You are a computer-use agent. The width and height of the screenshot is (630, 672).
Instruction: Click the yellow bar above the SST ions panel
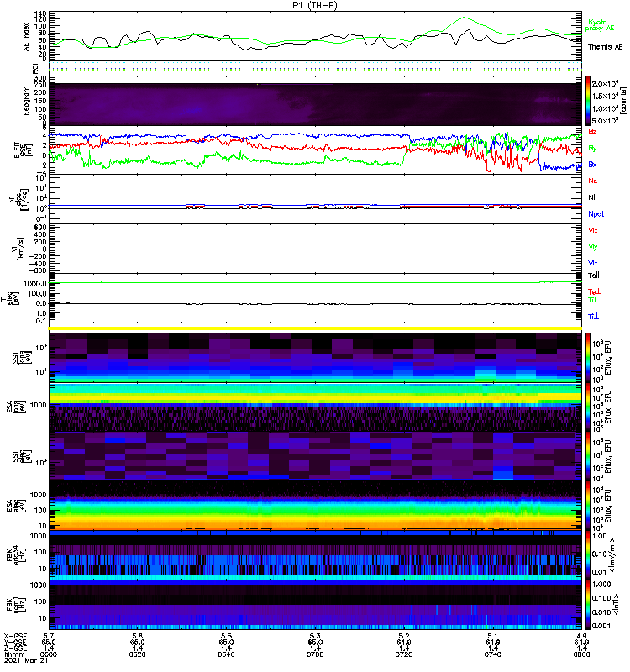click(x=315, y=328)
